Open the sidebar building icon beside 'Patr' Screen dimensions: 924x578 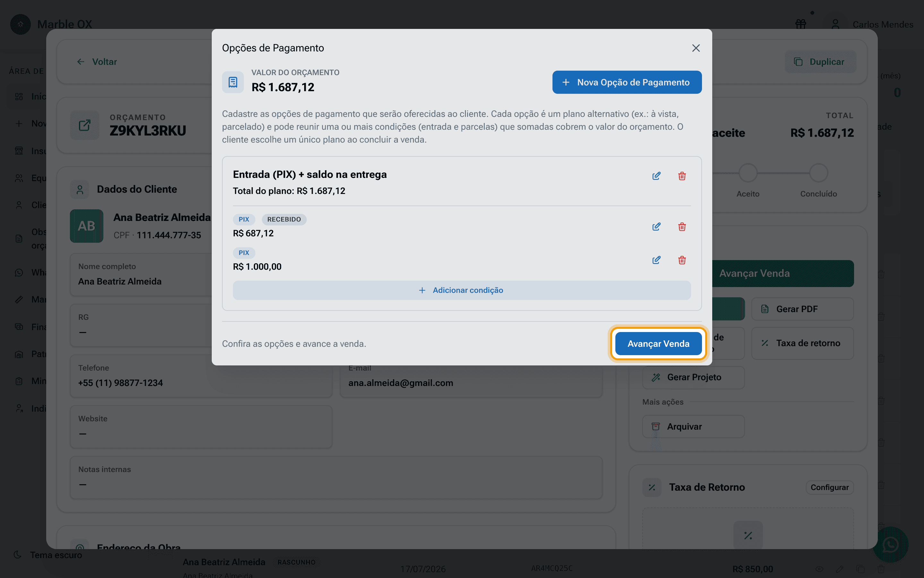tap(19, 354)
